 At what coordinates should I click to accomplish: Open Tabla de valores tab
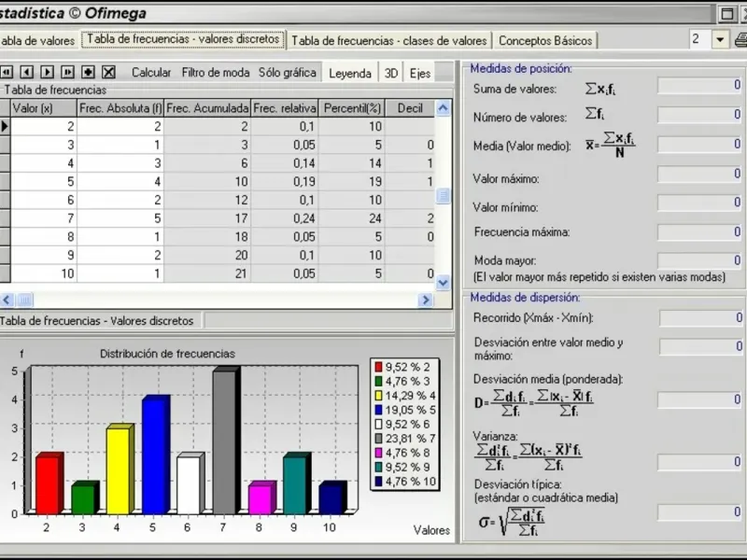pos(38,41)
